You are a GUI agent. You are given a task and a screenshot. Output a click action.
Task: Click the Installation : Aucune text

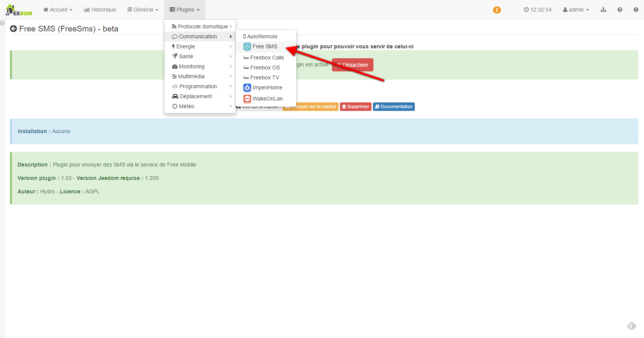coord(44,131)
